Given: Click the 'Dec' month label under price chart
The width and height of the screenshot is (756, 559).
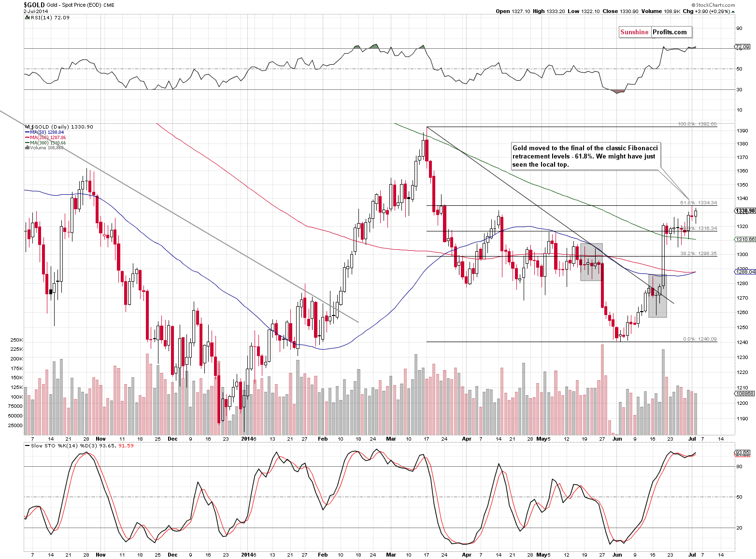Looking at the screenshot, I should tap(172, 439).
